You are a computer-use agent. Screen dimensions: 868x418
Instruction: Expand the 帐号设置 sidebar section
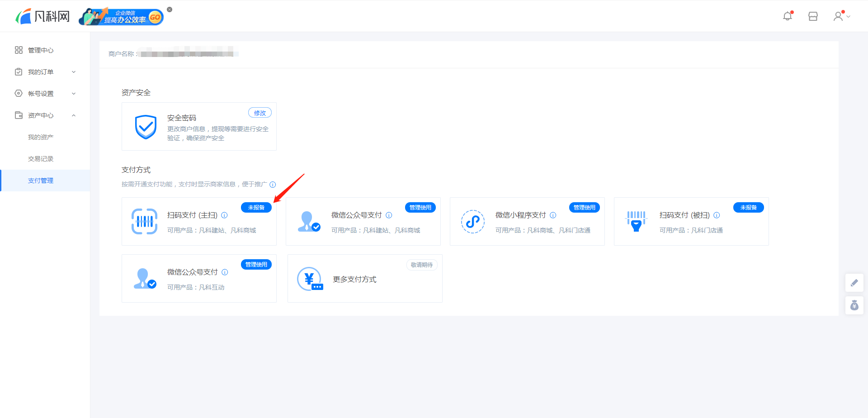pos(45,94)
